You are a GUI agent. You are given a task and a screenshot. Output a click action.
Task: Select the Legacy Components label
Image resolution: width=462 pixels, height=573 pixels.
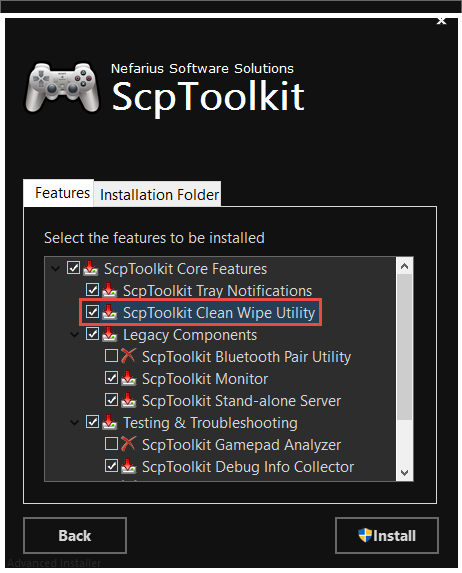coord(190,335)
